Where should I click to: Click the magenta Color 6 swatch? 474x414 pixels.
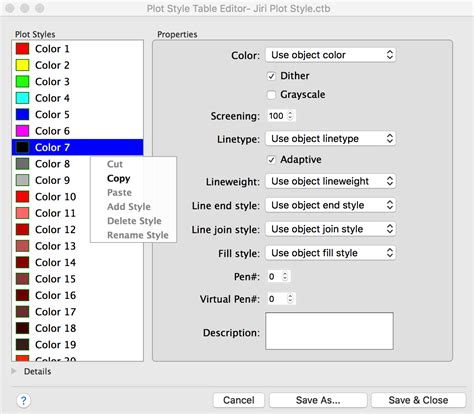[22, 131]
